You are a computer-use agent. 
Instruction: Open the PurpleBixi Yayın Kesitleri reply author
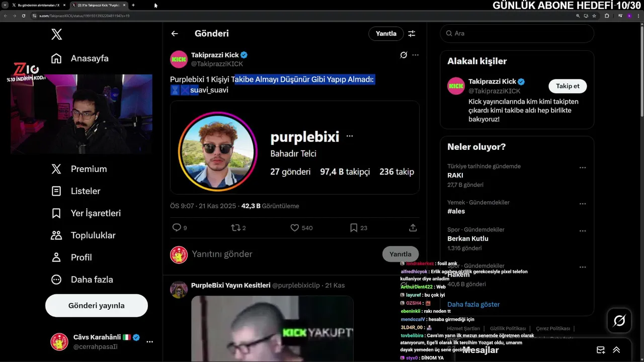(x=230, y=286)
